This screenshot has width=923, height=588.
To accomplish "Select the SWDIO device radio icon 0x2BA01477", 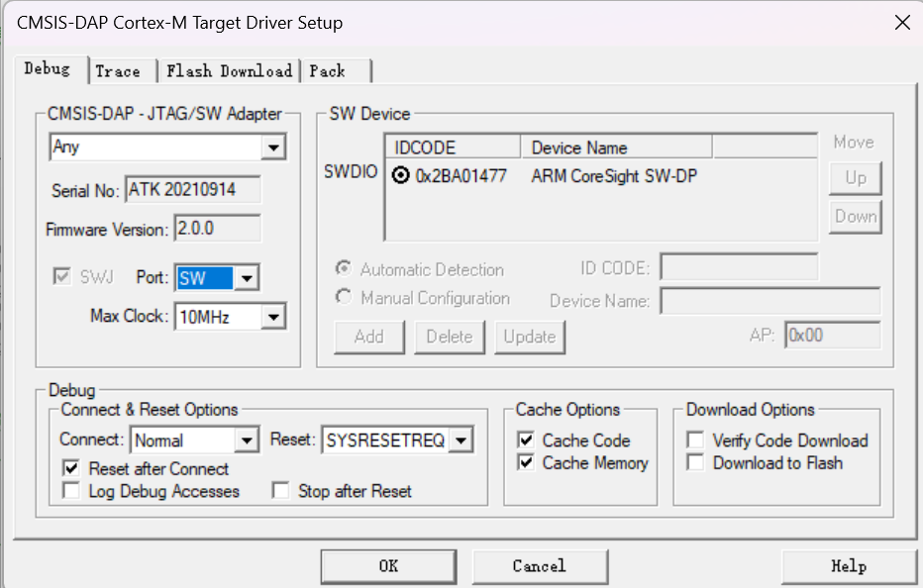I will [x=400, y=176].
